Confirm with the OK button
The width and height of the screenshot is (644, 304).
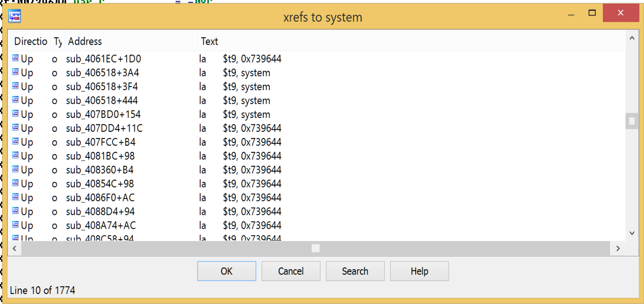(x=226, y=271)
